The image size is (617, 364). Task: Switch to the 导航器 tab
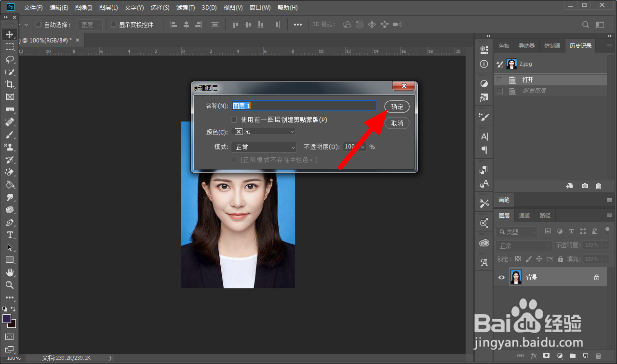[x=526, y=46]
